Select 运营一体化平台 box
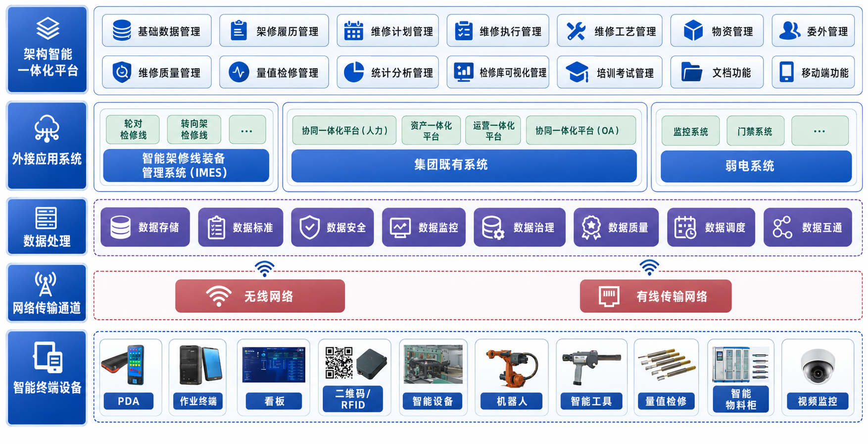 (493, 131)
